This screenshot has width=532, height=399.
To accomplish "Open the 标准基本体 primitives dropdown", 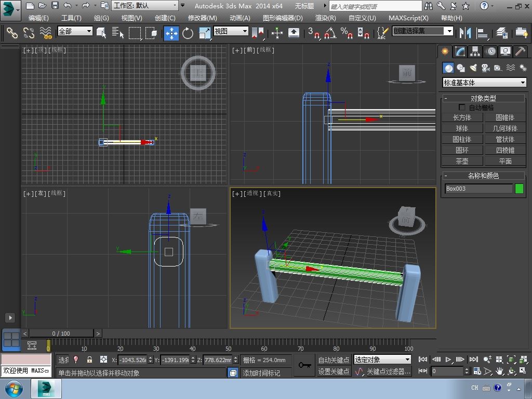I will [484, 83].
